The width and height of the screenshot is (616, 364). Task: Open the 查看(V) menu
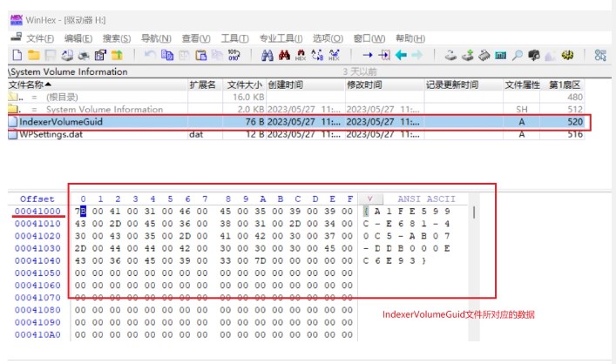point(196,38)
